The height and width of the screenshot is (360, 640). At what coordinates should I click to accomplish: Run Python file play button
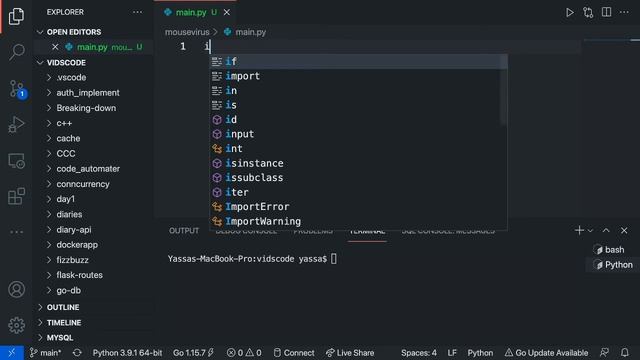(x=569, y=13)
